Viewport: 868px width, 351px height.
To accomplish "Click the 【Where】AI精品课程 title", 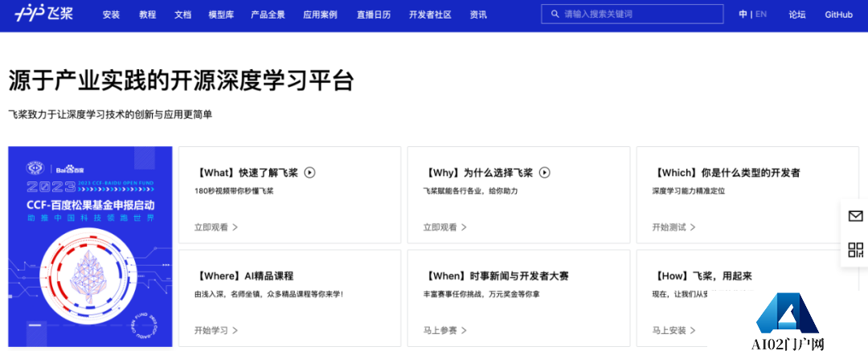I will (244, 276).
